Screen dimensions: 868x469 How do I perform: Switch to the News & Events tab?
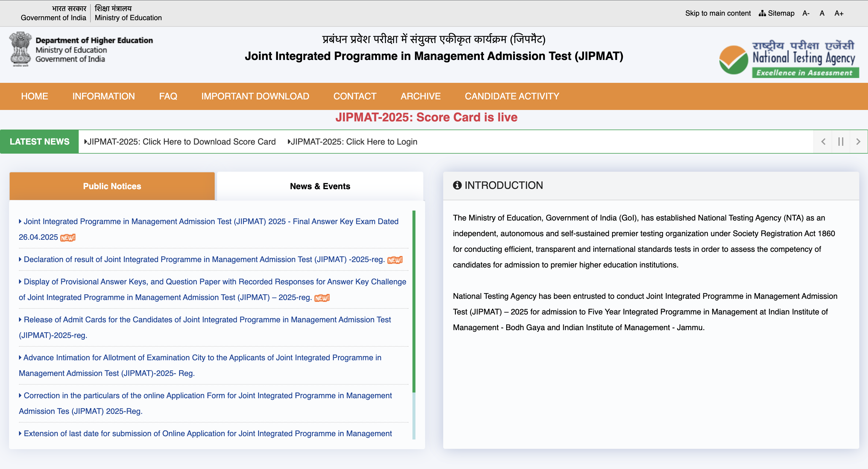[320, 186]
